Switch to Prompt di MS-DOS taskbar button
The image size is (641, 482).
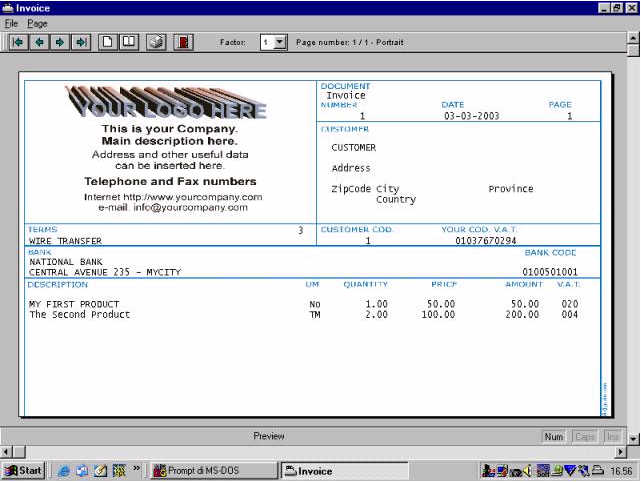point(212,471)
